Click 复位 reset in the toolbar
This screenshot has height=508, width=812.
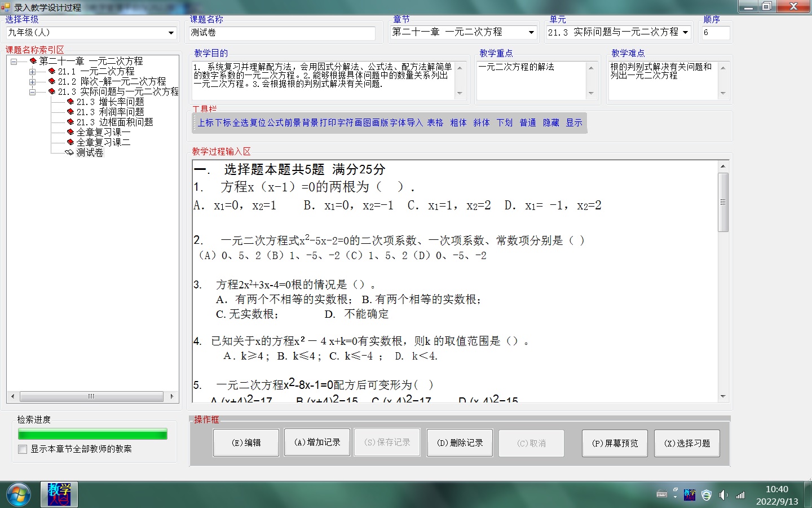[x=258, y=122]
